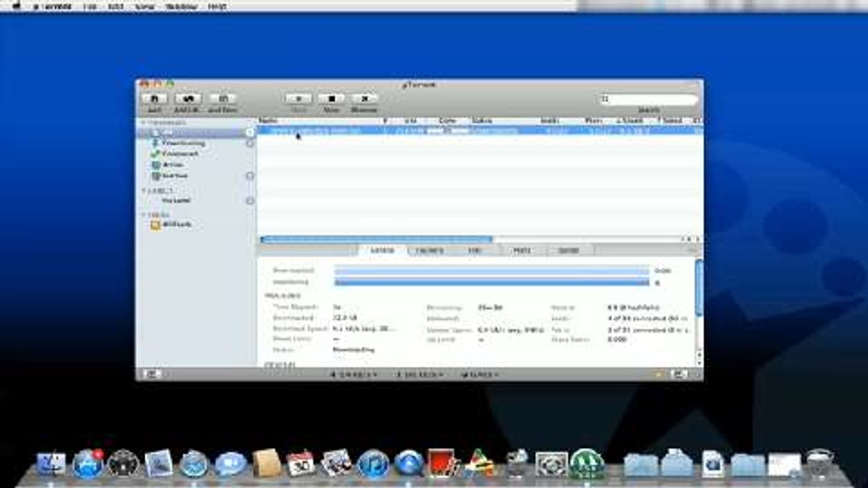Open the Help menu
Viewport: 868px width, 488px height.
(x=218, y=5)
